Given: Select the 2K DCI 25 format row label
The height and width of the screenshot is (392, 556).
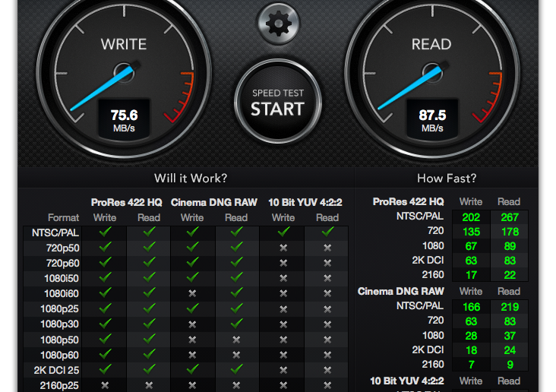Looking at the screenshot, I should 56,371.
